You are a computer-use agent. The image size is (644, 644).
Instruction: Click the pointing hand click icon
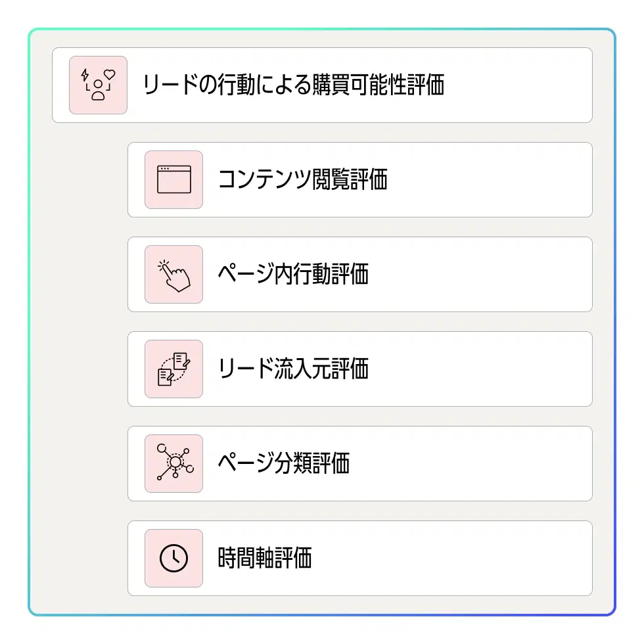coord(173,275)
